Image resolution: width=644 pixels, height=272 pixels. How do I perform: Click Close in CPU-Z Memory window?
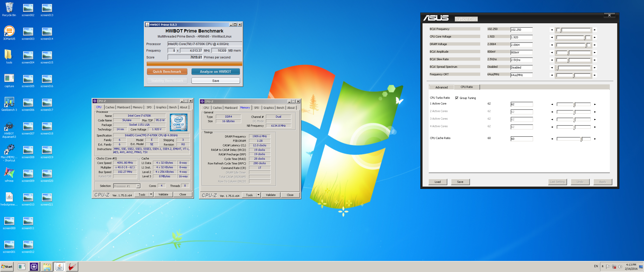(290, 195)
